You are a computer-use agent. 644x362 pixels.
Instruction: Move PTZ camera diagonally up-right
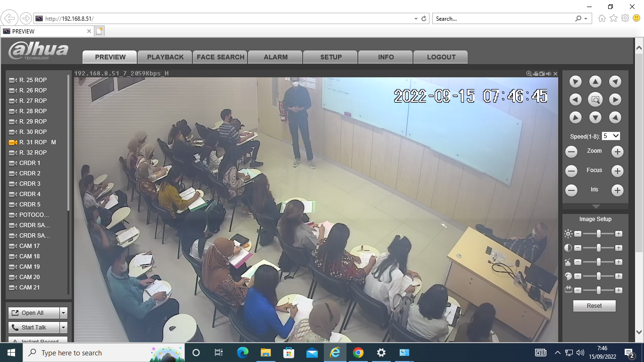(x=615, y=82)
